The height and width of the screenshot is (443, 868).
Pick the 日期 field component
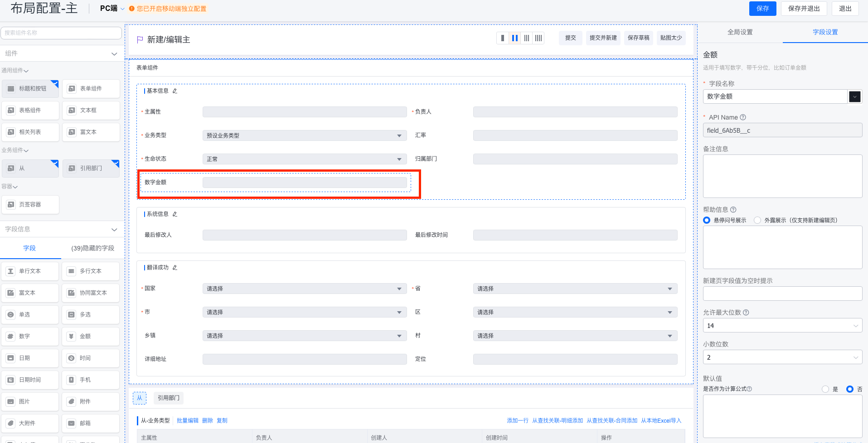30,358
